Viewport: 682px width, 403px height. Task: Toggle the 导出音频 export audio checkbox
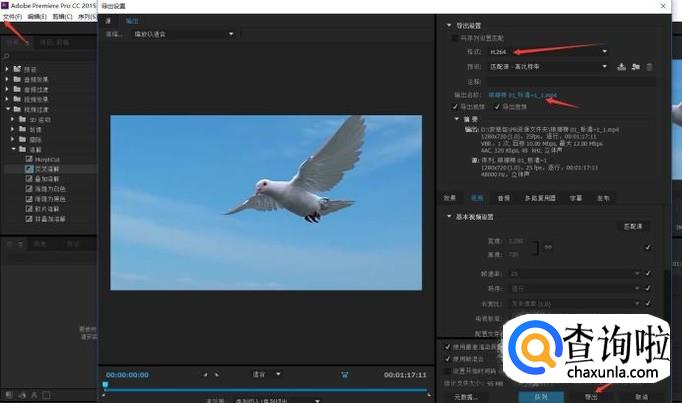coord(497,107)
